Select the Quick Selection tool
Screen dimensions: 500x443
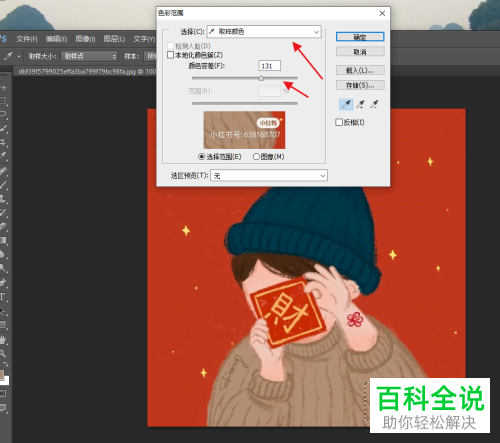pyautogui.click(x=3, y=128)
